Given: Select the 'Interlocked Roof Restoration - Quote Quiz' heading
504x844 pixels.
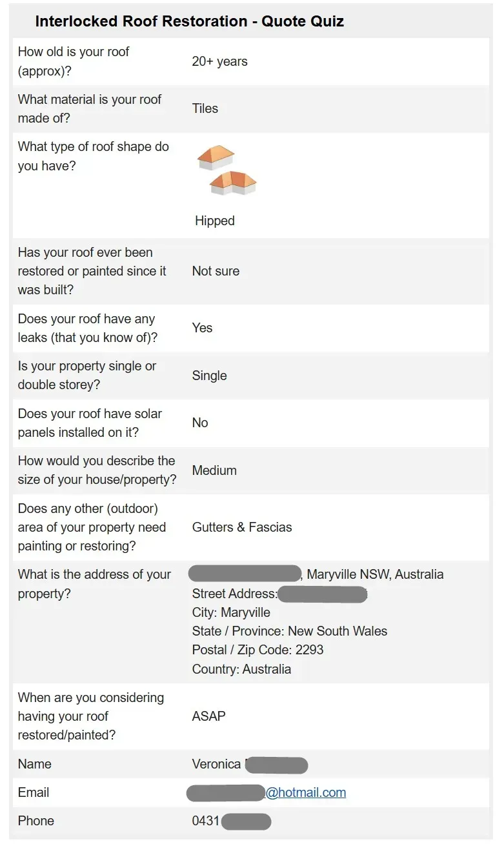Looking at the screenshot, I should (x=189, y=21).
